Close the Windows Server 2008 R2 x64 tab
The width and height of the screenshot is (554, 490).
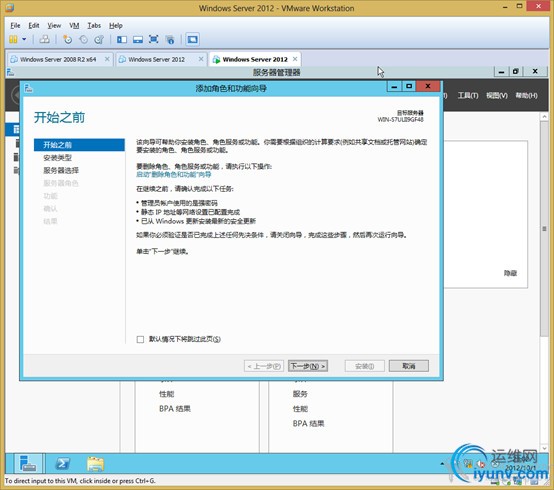tap(107, 59)
